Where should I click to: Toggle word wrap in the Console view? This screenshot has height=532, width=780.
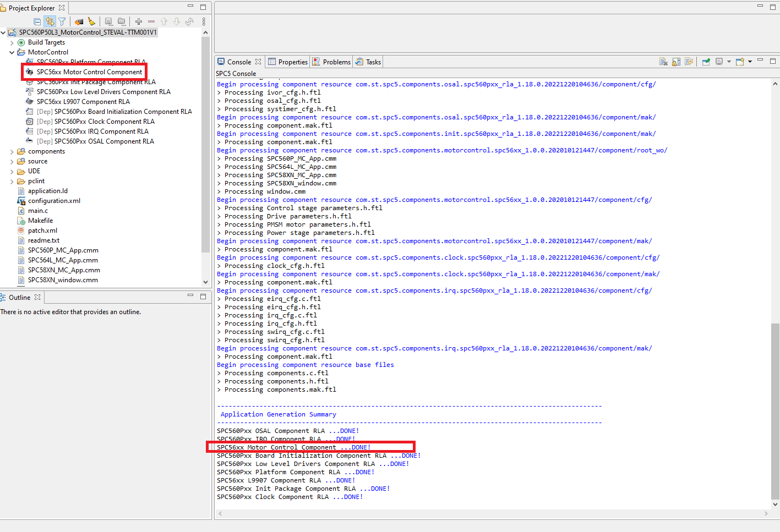[x=689, y=62]
